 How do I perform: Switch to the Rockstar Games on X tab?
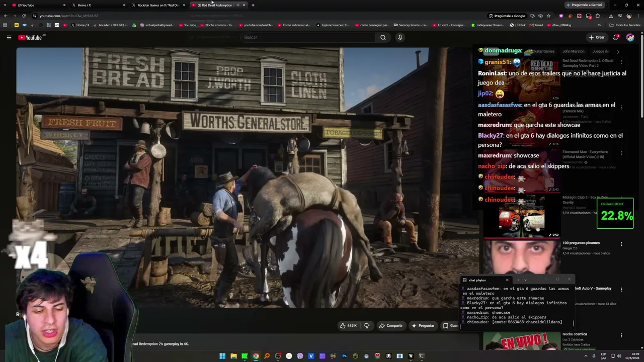(x=158, y=5)
